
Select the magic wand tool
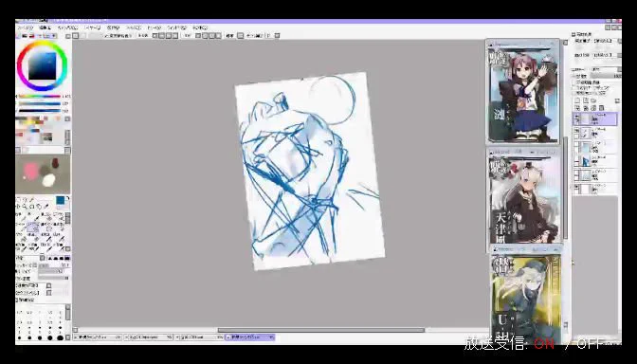[x=31, y=199]
